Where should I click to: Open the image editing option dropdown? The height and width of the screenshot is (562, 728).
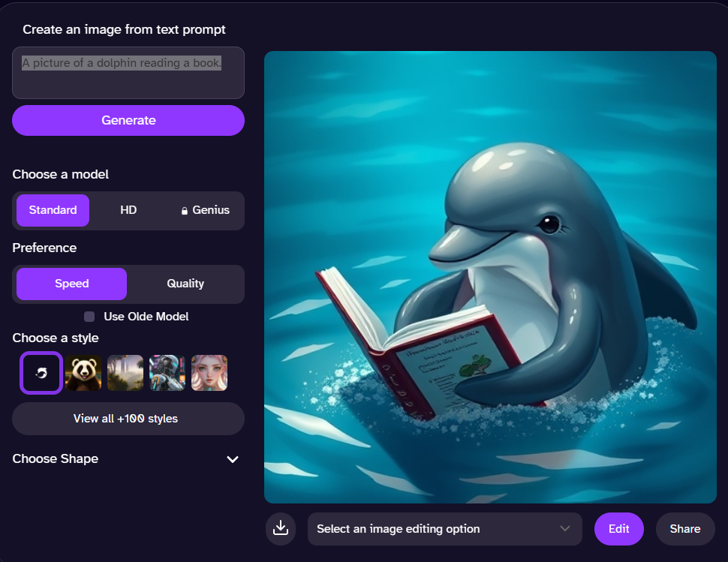click(x=444, y=529)
